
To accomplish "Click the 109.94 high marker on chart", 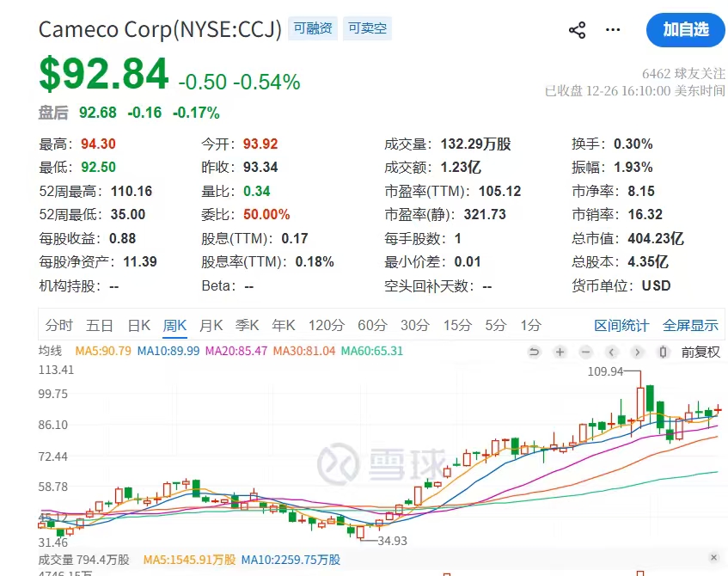I will [605, 371].
